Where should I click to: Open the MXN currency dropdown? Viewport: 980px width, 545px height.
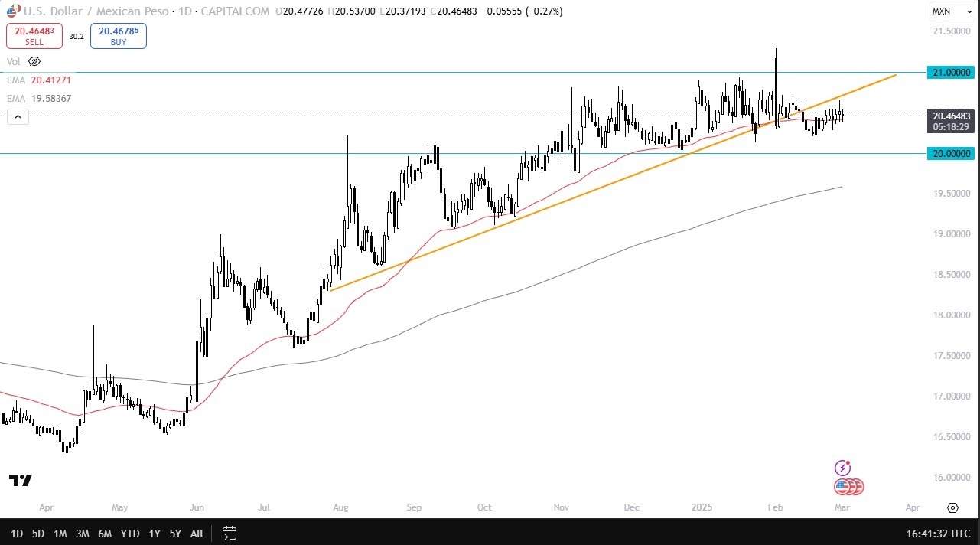951,11
